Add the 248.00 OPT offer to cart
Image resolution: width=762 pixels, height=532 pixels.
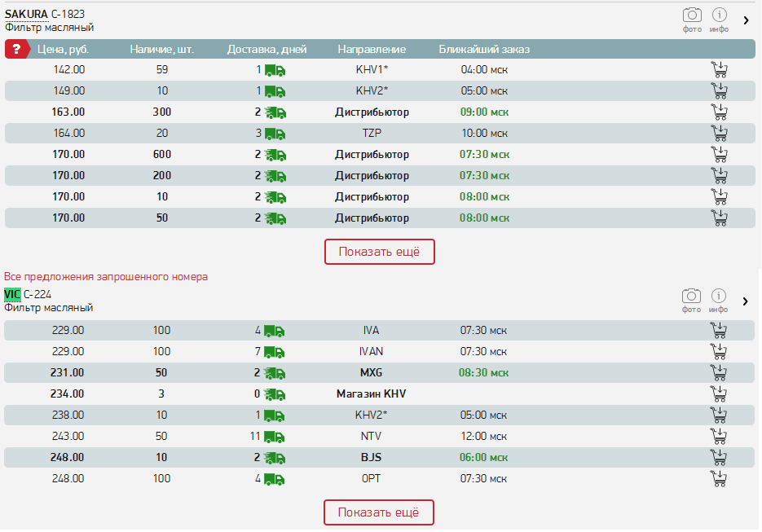point(718,478)
